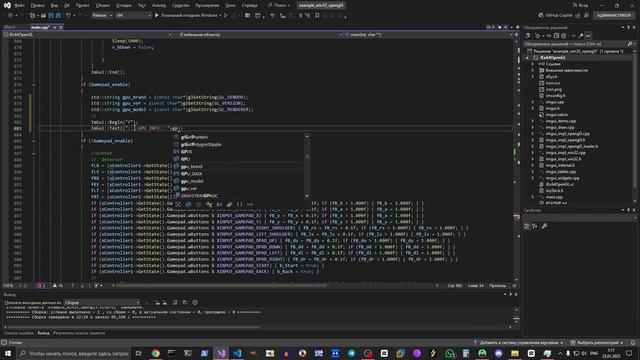Viewport: 640px width, 360px height.
Task: Click the Windows Start button
Action: 8,353
